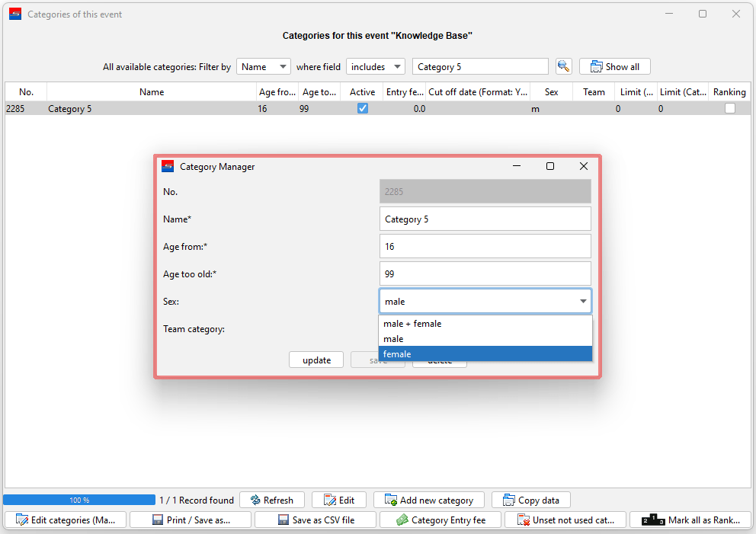The image size is (756, 534).
Task: Click the update button
Action: pos(316,360)
